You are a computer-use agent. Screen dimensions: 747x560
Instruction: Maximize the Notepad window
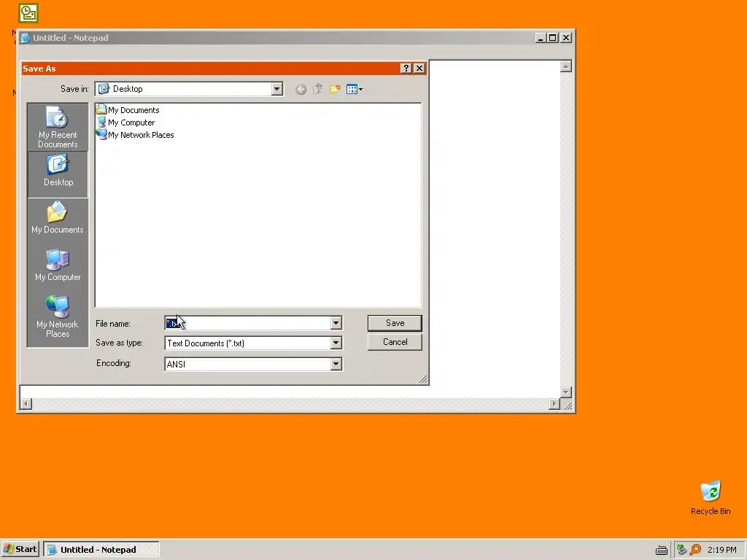click(x=553, y=38)
